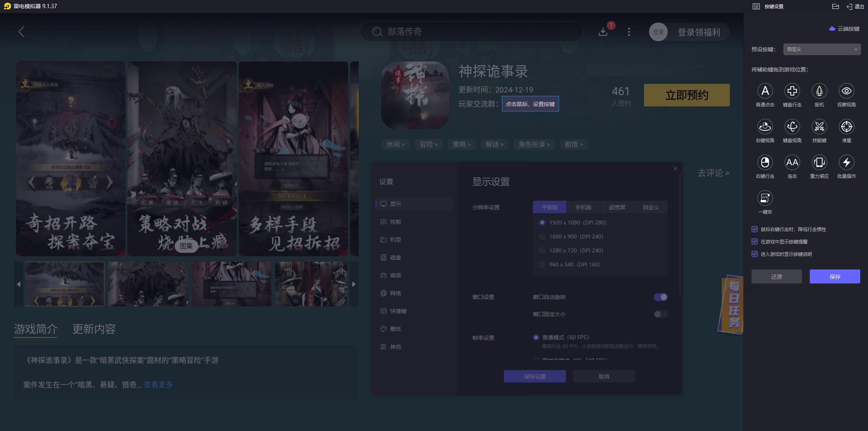The image size is (868, 431).
Task: Toggle 窗口自动旋转 switch
Action: 660,297
